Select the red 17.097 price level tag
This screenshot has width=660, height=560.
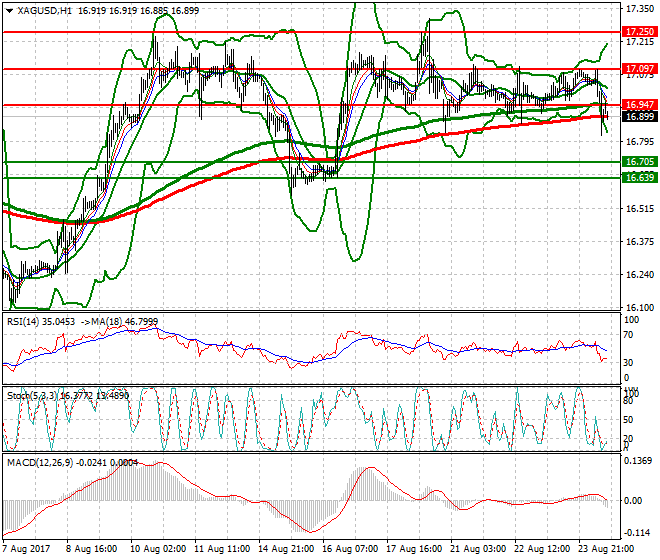(639, 69)
